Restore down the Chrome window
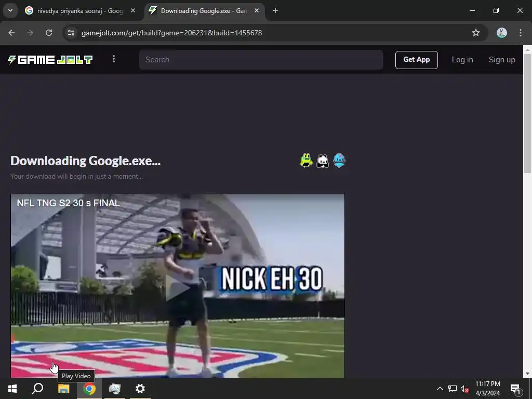The image size is (532, 399). pyautogui.click(x=496, y=11)
